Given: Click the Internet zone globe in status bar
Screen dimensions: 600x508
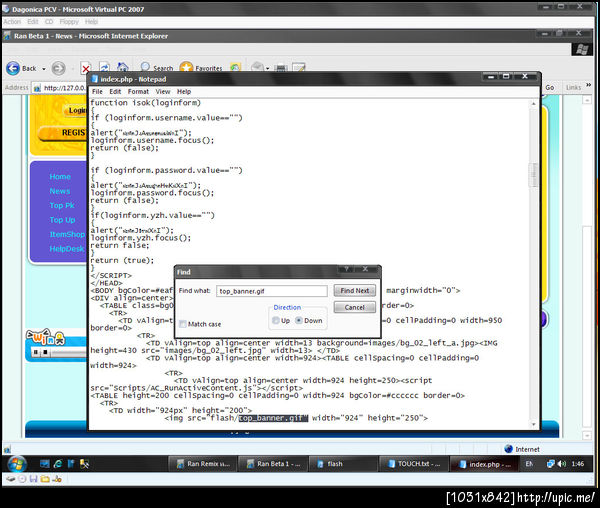Looking at the screenshot, I should click(x=508, y=449).
